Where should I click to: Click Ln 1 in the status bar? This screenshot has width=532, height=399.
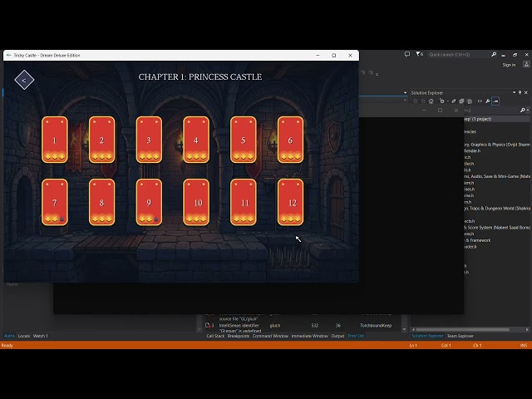pyautogui.click(x=413, y=346)
